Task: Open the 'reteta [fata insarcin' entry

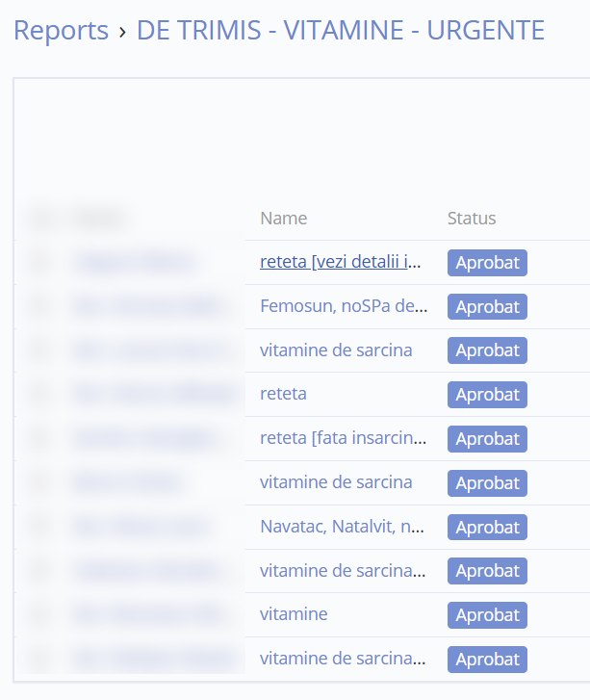Action: tap(341, 439)
